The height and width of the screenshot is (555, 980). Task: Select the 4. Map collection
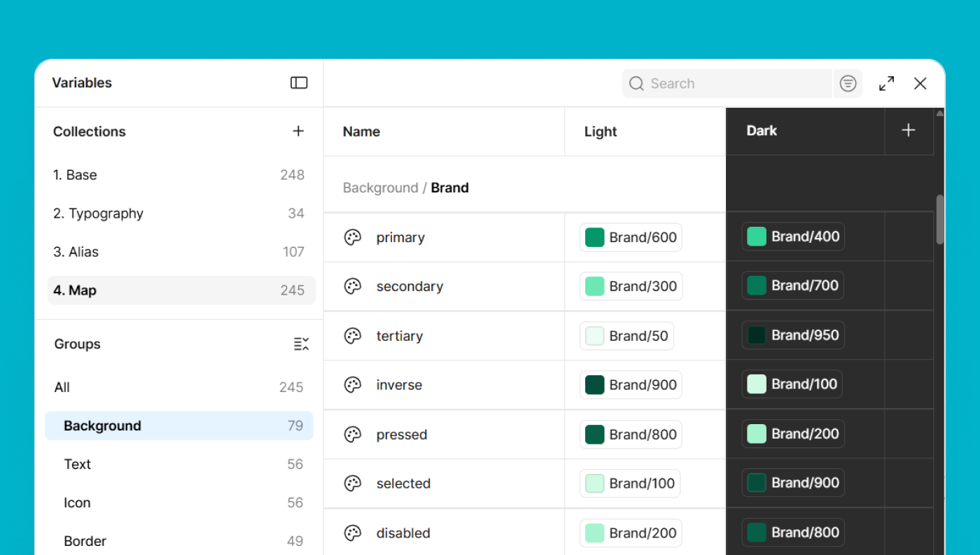click(x=181, y=290)
